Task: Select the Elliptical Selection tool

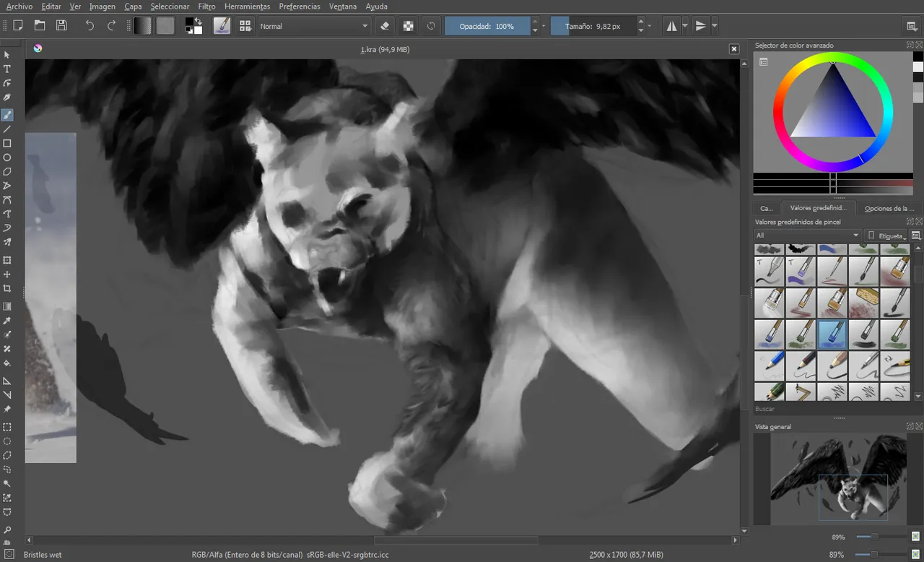Action: (x=7, y=441)
